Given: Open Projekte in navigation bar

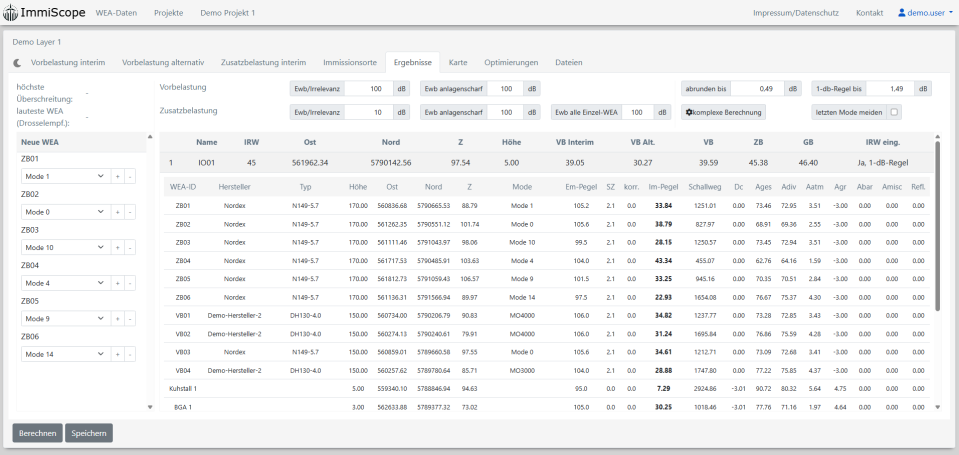Looking at the screenshot, I should coord(168,13).
